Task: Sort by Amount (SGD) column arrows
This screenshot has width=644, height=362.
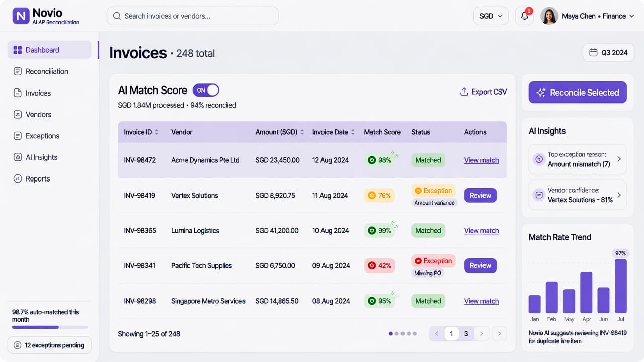Action: (x=302, y=132)
